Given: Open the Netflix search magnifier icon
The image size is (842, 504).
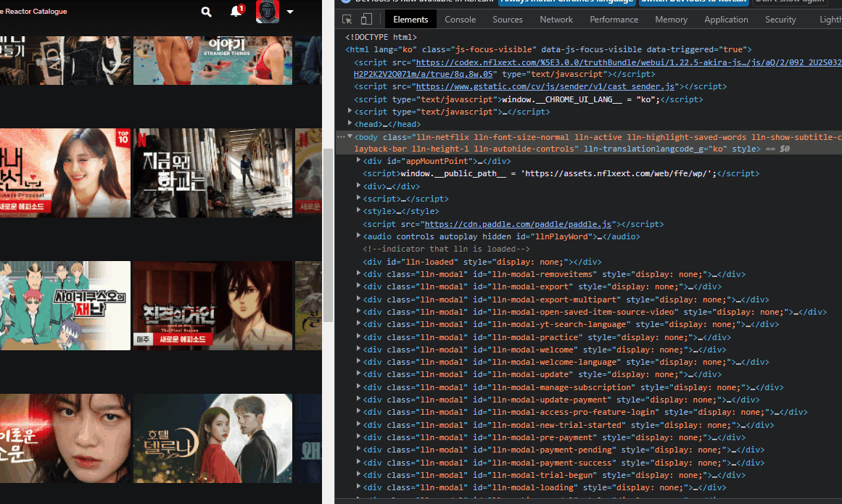Looking at the screenshot, I should click(x=206, y=12).
